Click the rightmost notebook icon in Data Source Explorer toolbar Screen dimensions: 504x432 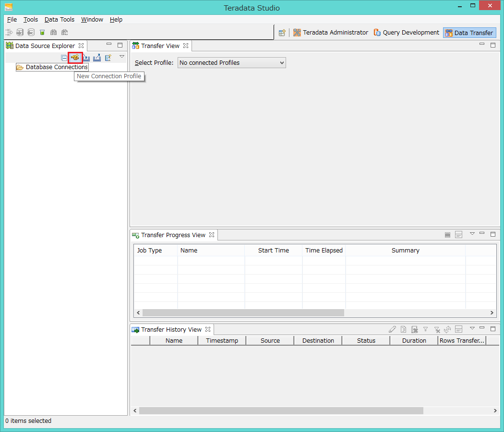(x=108, y=58)
